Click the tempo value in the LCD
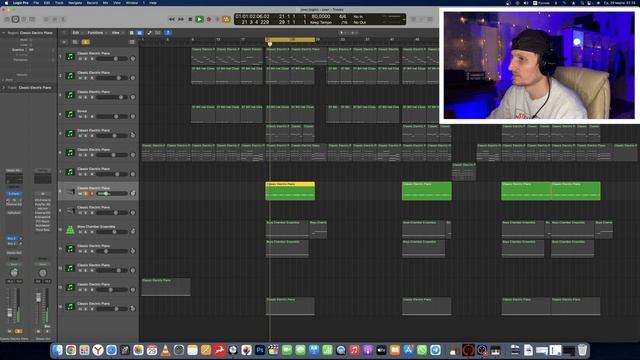The height and width of the screenshot is (360, 640). coord(321,16)
